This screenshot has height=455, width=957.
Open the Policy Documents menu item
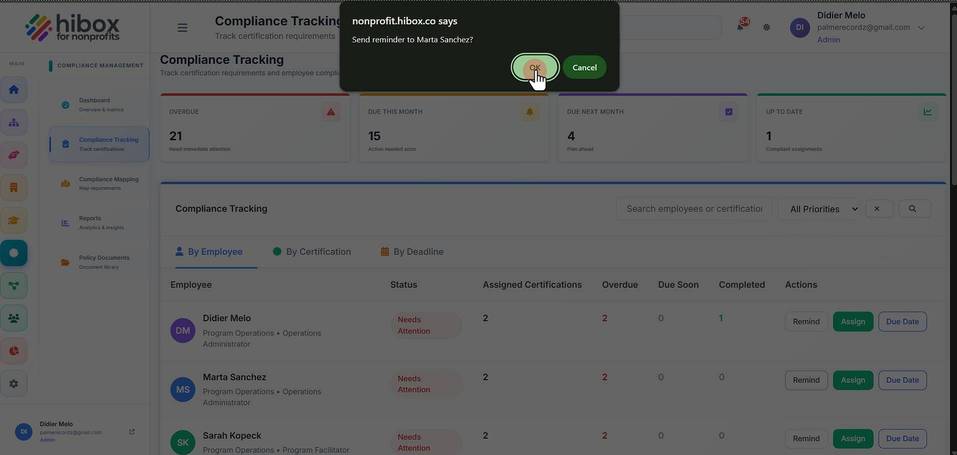[x=99, y=262]
